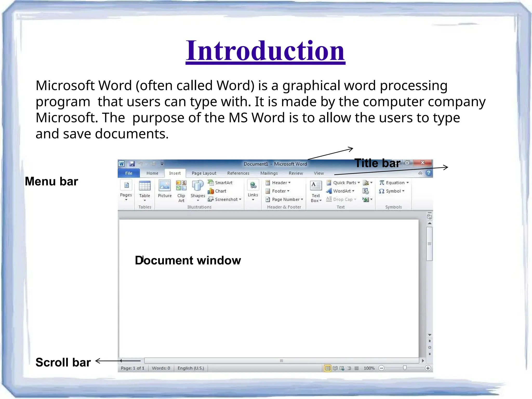
Task: Open the Page Number dropdown
Action: pos(284,199)
